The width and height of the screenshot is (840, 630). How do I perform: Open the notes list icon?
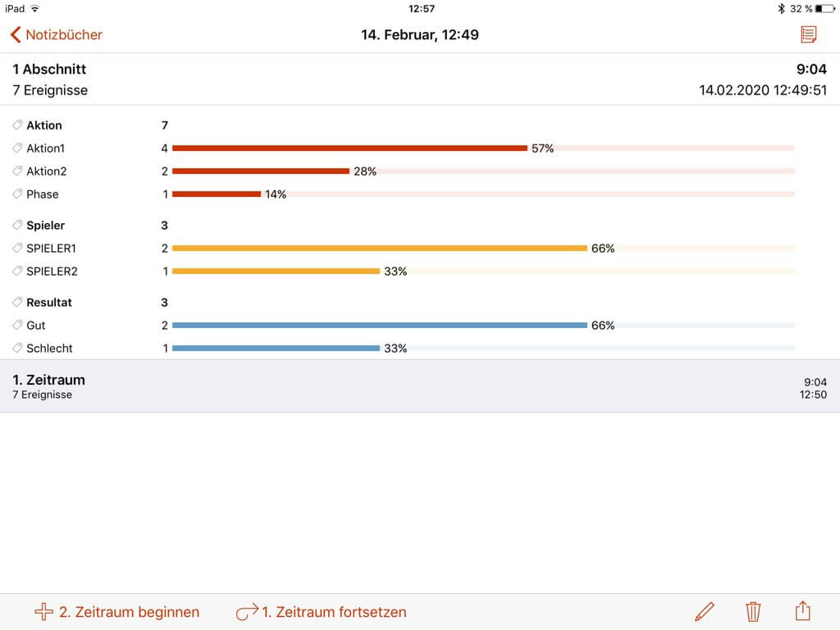click(808, 34)
